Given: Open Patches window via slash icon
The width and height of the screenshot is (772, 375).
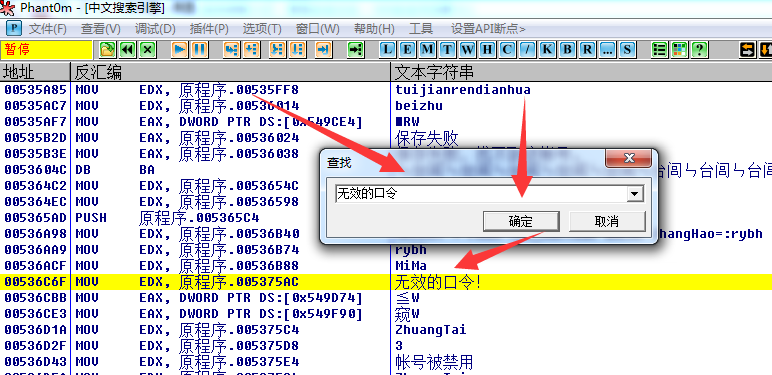Looking at the screenshot, I should point(527,49).
